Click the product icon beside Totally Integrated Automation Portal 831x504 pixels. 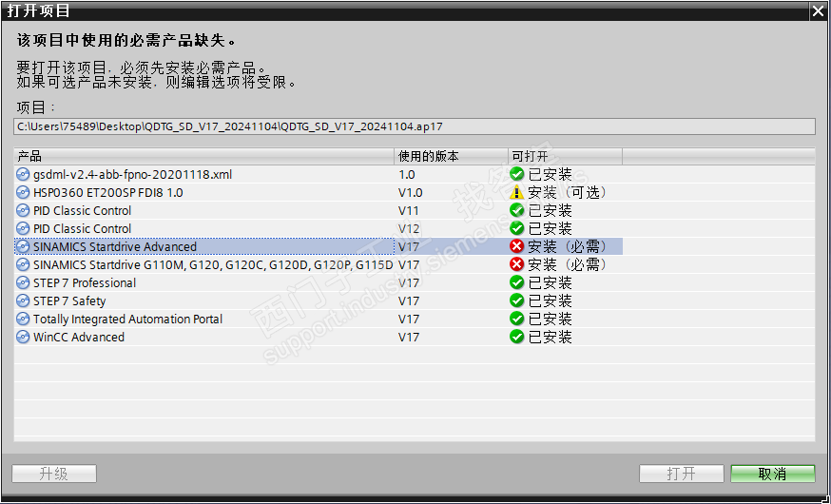(x=23, y=319)
